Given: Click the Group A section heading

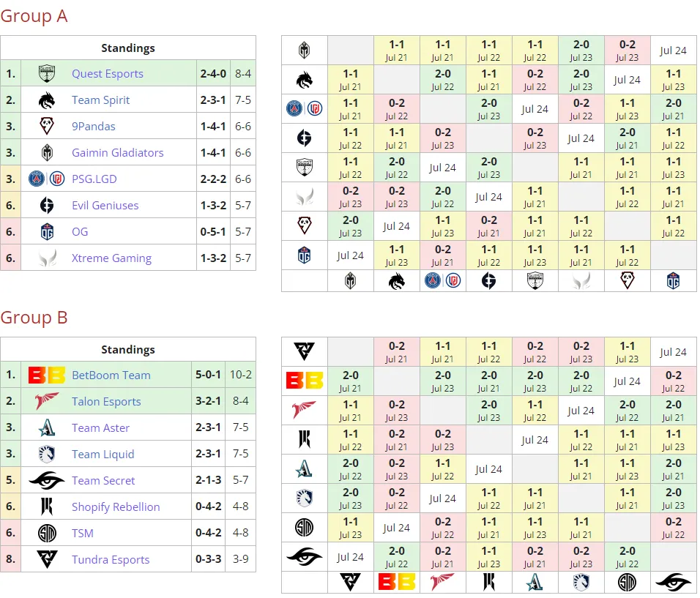Looking at the screenshot, I should pos(34,16).
